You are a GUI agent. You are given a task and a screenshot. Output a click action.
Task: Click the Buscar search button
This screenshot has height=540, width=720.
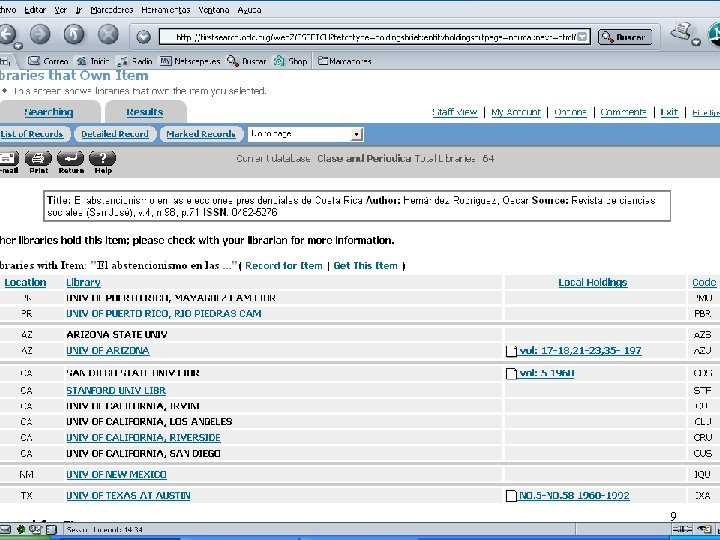(625, 37)
